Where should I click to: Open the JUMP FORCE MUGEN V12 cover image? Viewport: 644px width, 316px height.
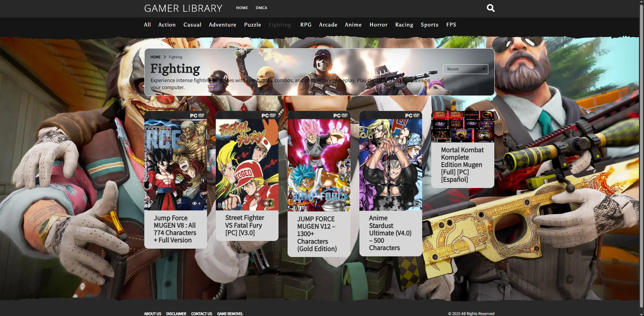click(x=319, y=161)
